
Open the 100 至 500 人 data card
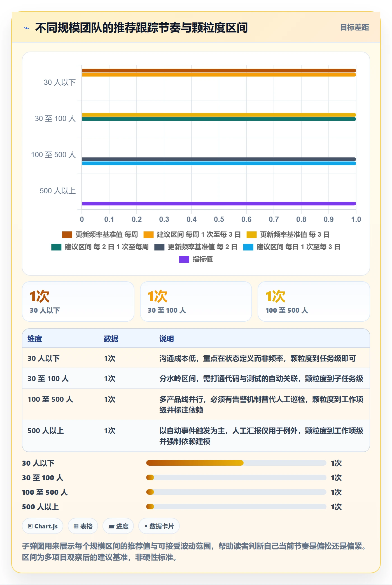point(314,301)
